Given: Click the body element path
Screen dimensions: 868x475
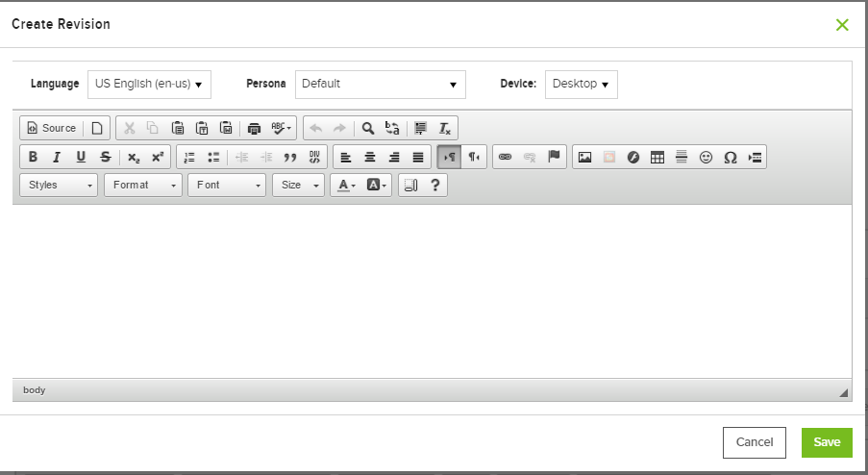Looking at the screenshot, I should (x=34, y=390).
